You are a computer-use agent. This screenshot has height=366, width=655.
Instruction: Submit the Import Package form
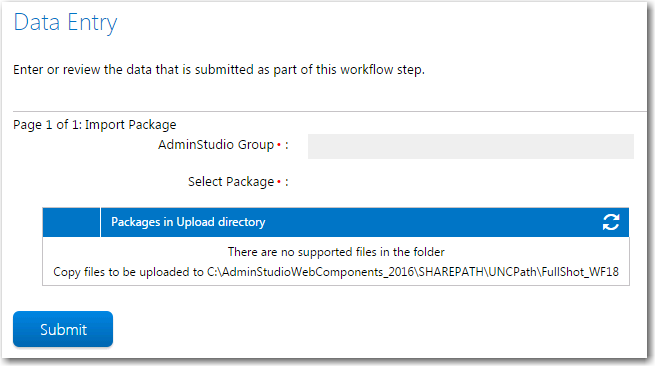point(63,329)
